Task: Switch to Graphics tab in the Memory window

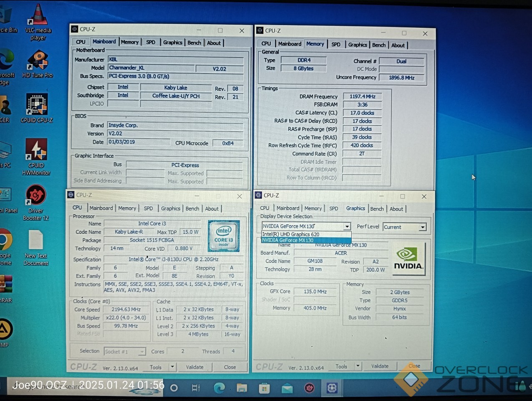Action: point(358,45)
